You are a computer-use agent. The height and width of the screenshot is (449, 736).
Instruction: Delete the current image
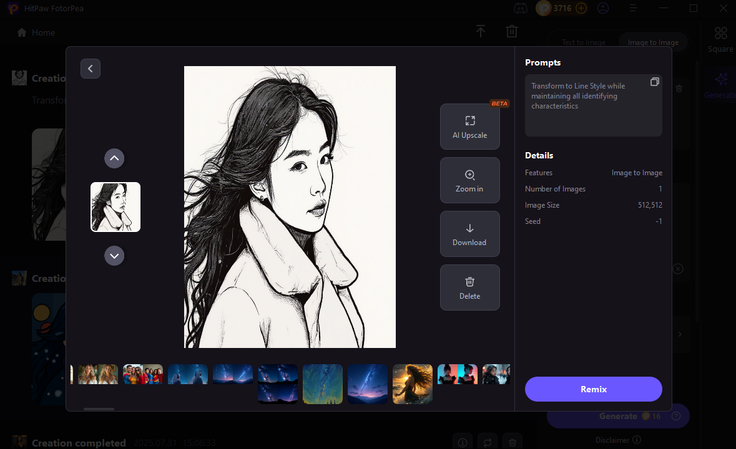tap(470, 288)
